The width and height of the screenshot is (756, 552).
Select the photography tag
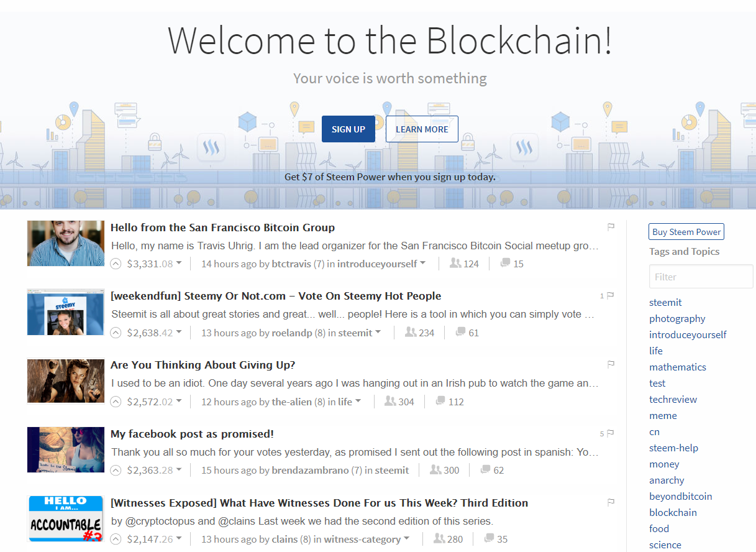[x=677, y=318]
